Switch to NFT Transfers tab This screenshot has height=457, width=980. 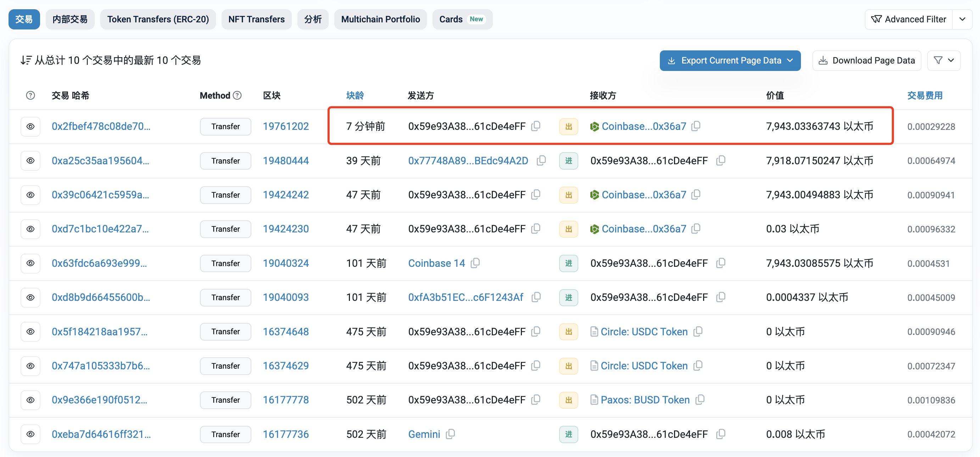tap(256, 19)
